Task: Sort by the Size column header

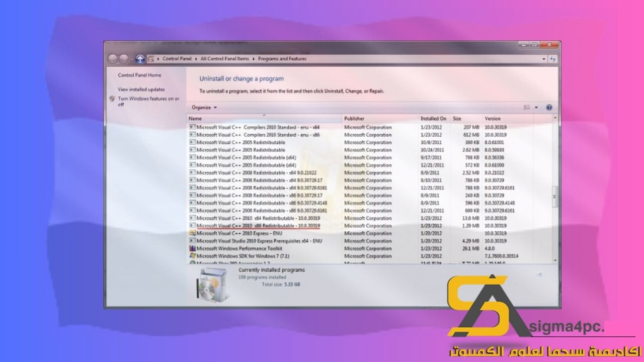Action: click(466, 119)
